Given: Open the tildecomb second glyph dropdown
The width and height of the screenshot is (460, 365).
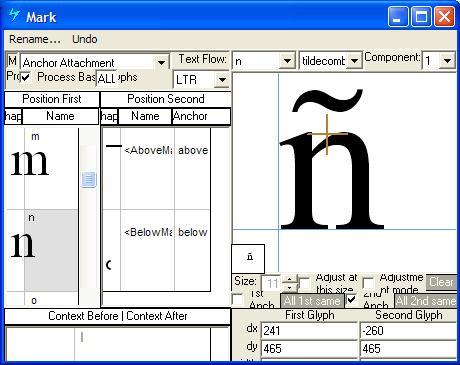Looking at the screenshot, I should pyautogui.click(x=354, y=61).
